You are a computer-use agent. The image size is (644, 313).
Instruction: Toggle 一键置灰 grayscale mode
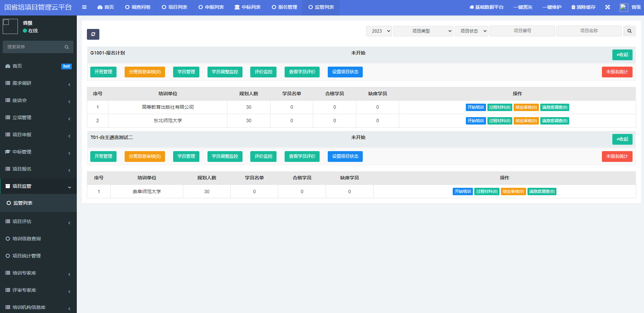pos(523,7)
